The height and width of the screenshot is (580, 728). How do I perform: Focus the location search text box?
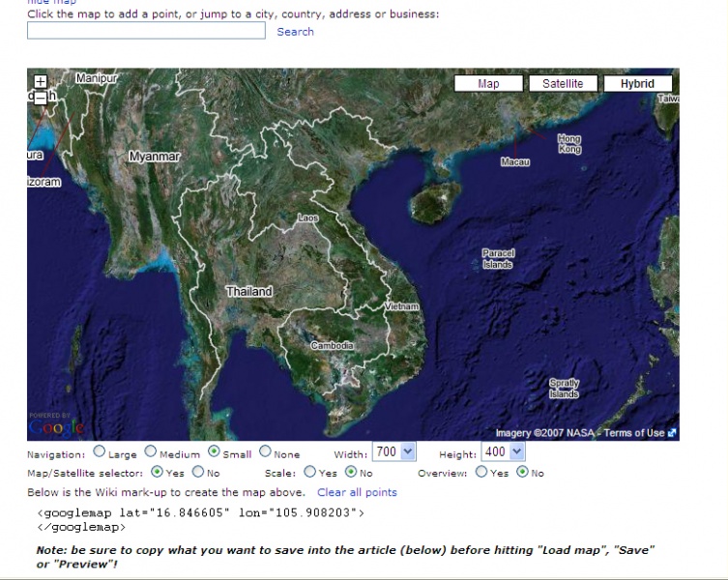pos(146,31)
